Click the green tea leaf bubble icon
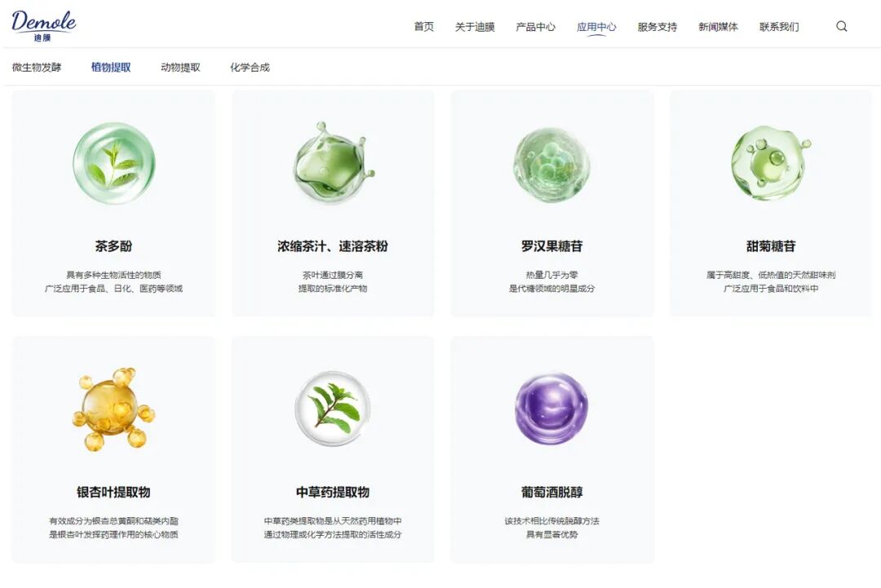 [x=113, y=163]
